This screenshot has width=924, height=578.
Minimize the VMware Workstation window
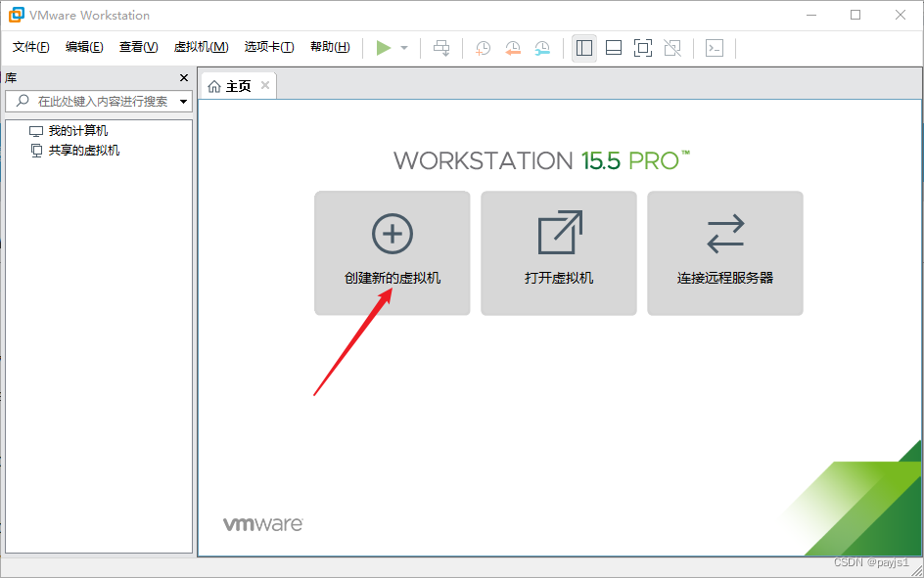pos(811,16)
